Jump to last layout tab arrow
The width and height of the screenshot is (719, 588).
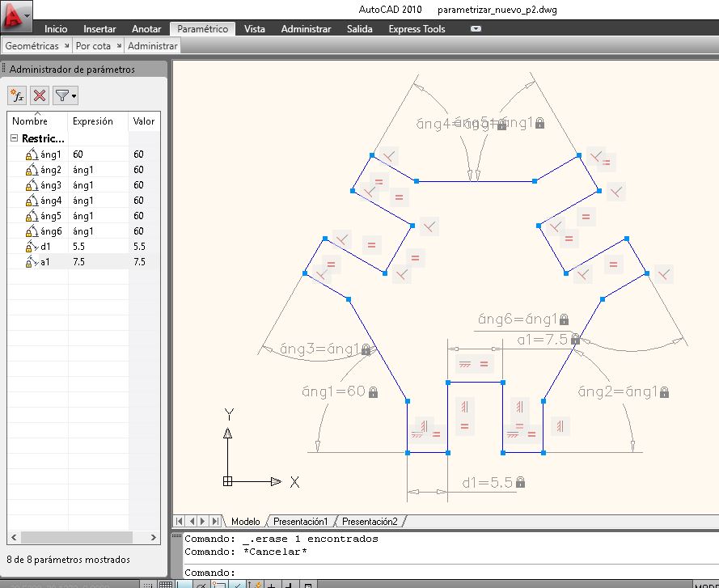(214, 521)
